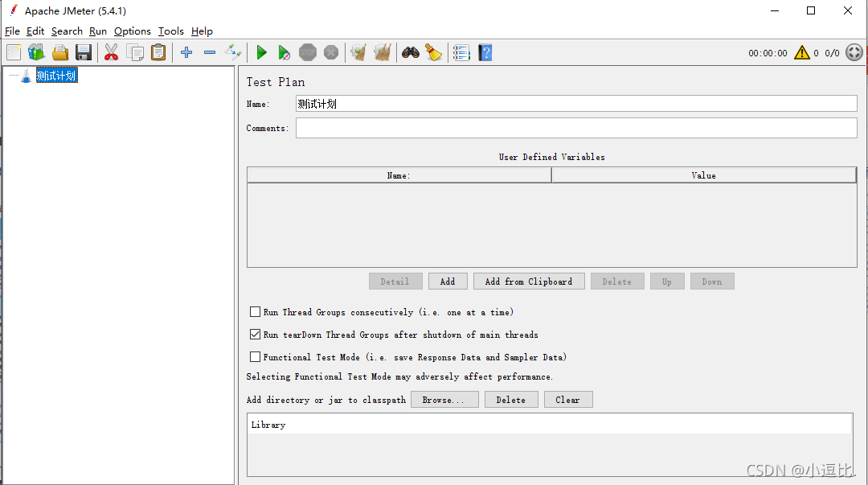
Task: Click the Library list header
Action: coord(550,425)
